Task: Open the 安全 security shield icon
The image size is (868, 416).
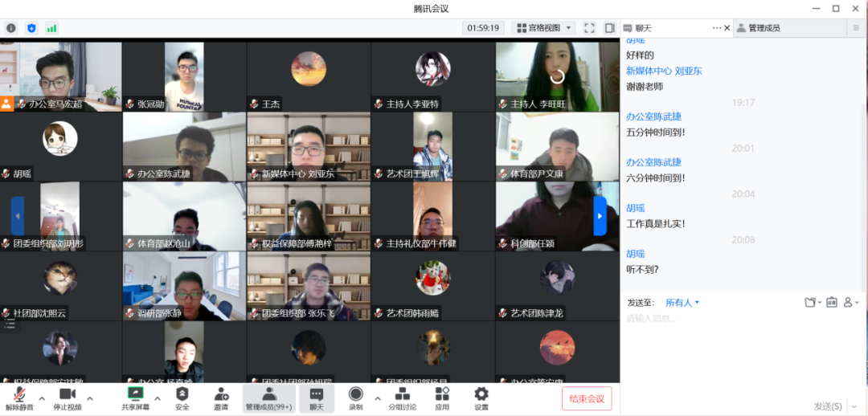Action: click(182, 397)
